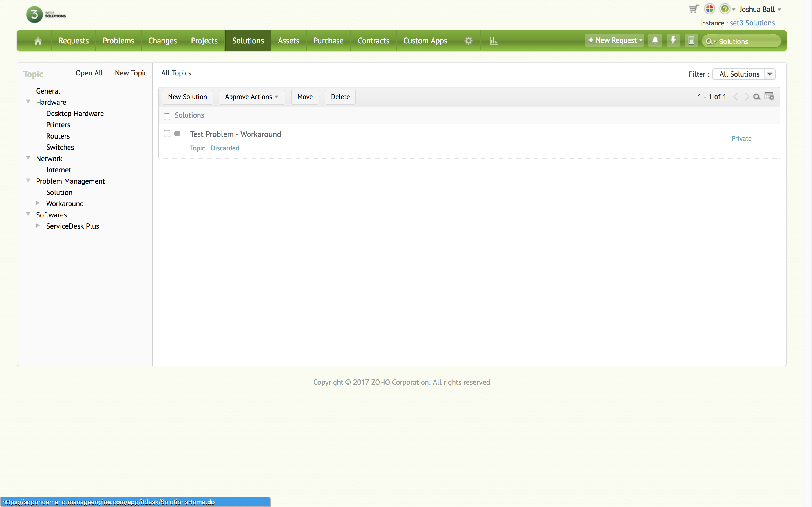
Task: Click the New Solution button
Action: [x=187, y=97]
